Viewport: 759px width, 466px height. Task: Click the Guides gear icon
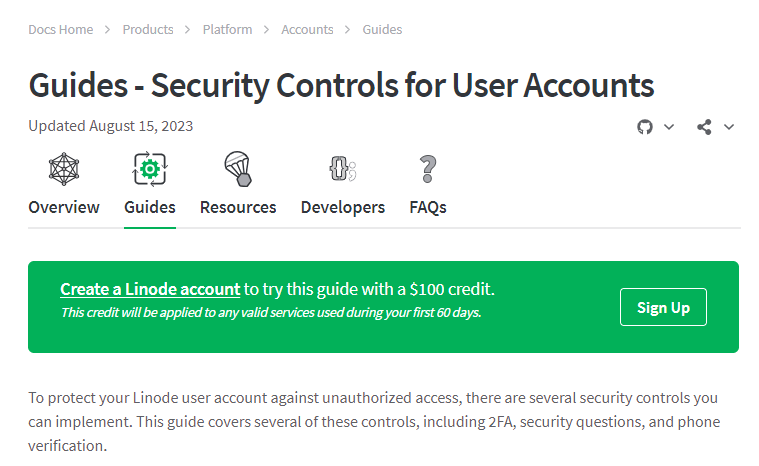(150, 169)
